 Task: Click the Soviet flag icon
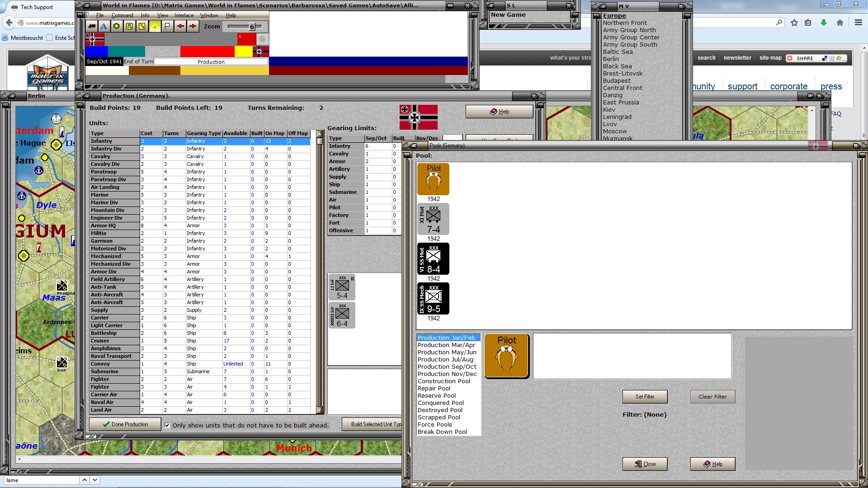point(246,39)
